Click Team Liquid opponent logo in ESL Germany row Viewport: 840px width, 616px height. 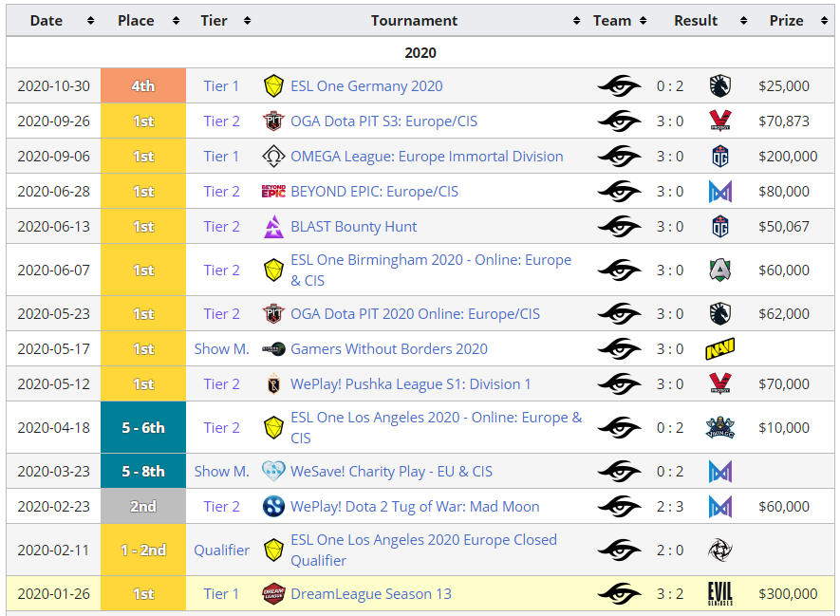720,86
